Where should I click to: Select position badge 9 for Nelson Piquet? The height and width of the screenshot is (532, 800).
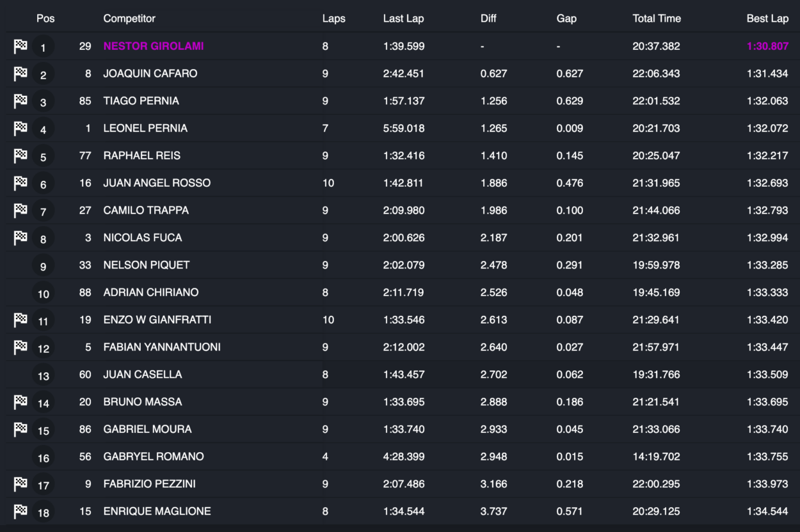[x=43, y=266]
